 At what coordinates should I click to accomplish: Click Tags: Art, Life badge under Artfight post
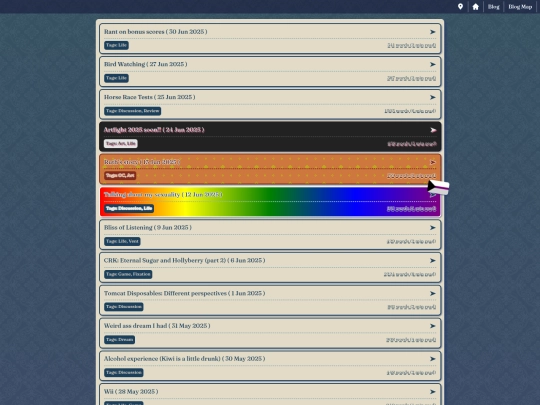(x=121, y=144)
